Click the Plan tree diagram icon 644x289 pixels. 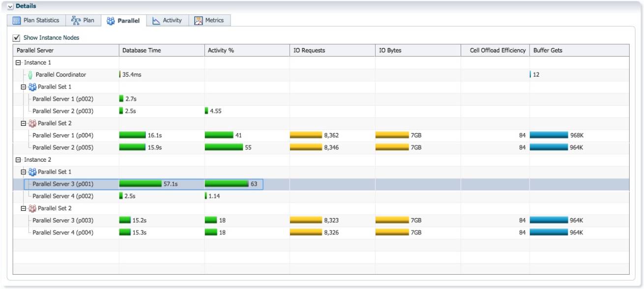tap(76, 21)
